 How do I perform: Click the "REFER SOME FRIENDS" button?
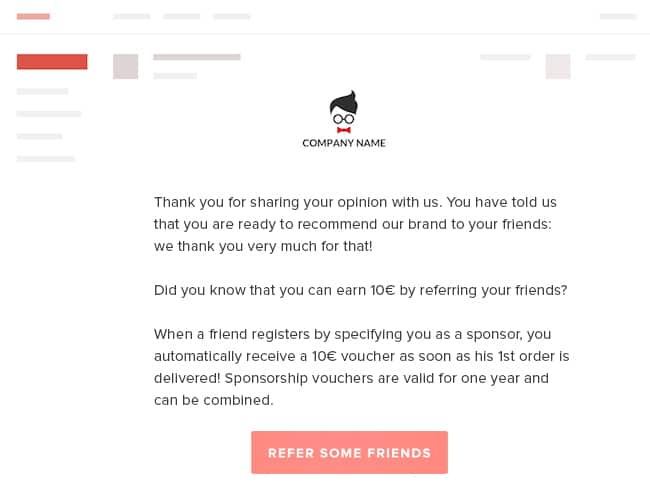click(x=349, y=452)
